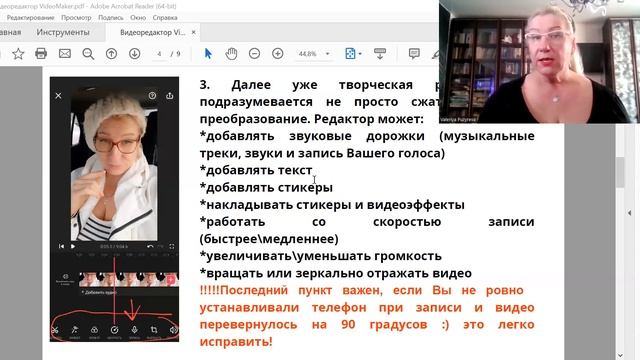Switch to the Главная tab
The width and height of the screenshot is (640, 360).
(x=11, y=32)
